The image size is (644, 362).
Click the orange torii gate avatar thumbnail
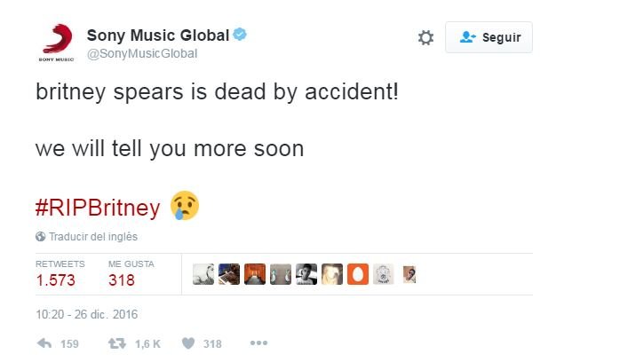(x=255, y=274)
